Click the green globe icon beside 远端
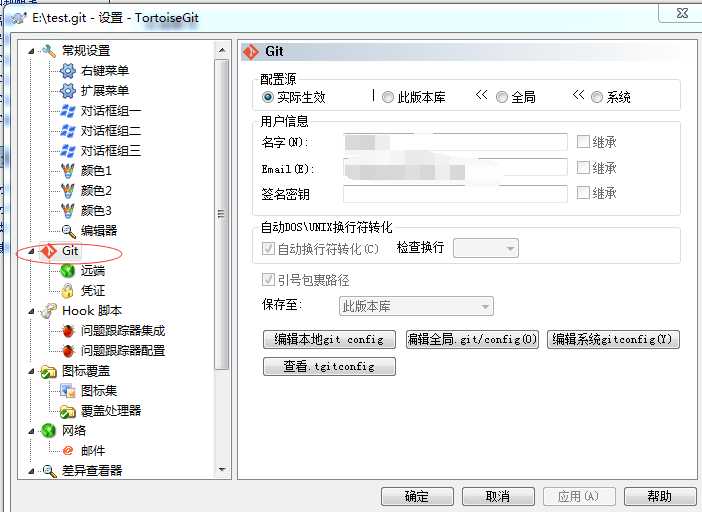 pyautogui.click(x=68, y=271)
